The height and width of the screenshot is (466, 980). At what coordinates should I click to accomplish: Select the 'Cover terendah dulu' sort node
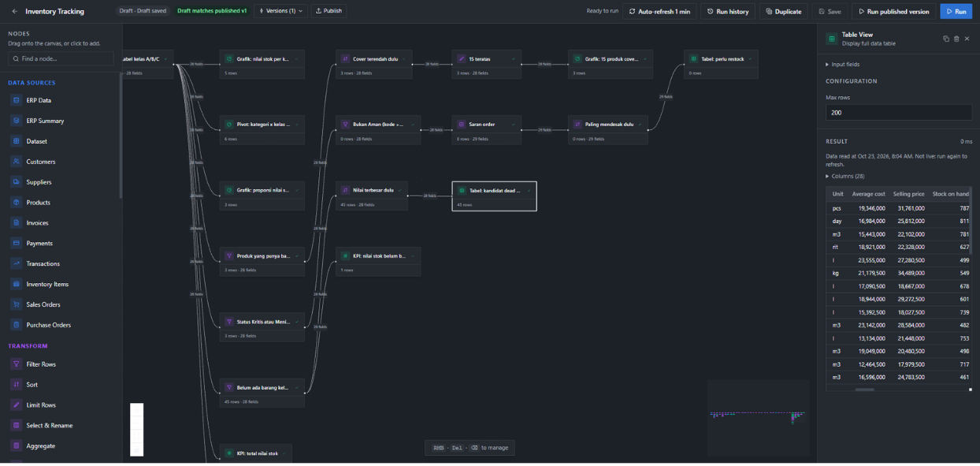click(374, 64)
